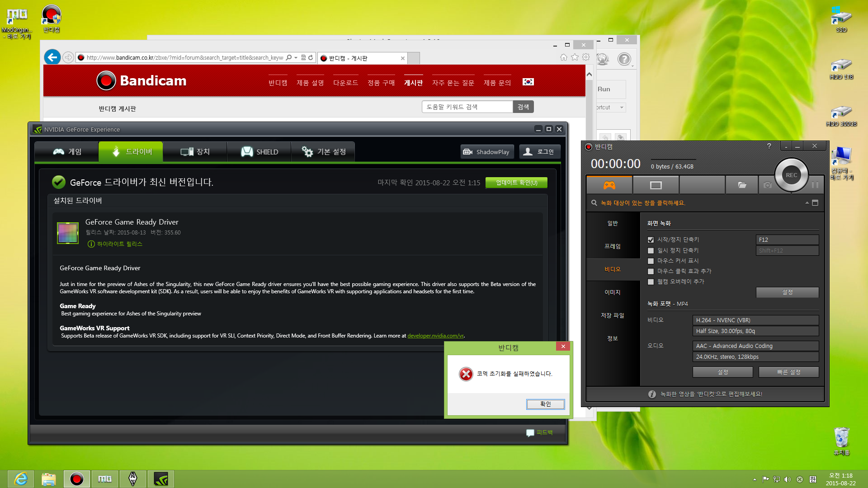Click 검색 search button on Bandicam website

[524, 107]
